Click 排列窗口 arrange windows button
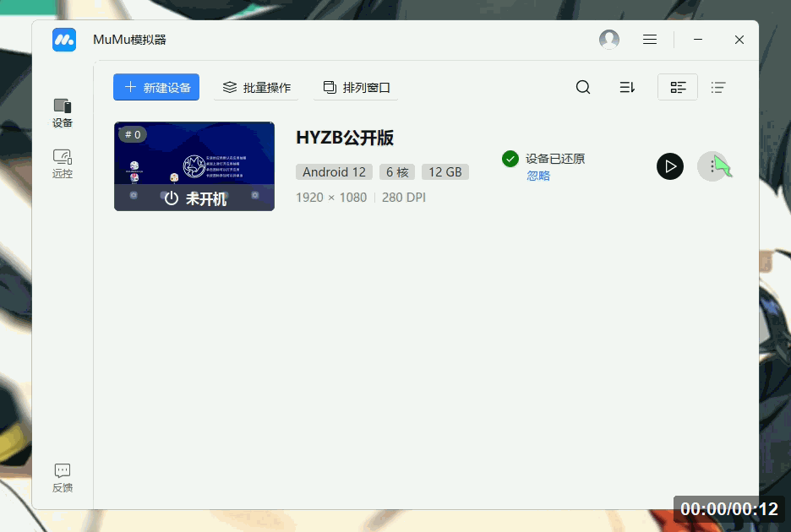The height and width of the screenshot is (532, 791). (356, 87)
